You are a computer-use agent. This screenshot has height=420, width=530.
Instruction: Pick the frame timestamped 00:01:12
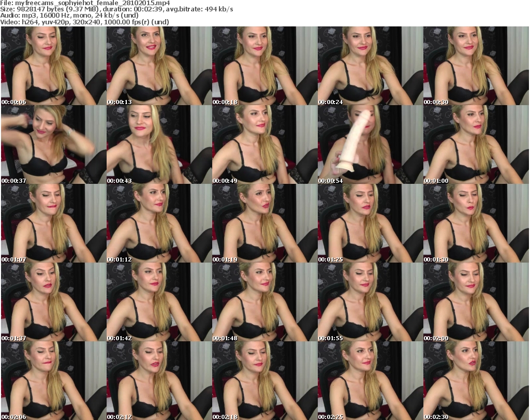click(159, 223)
